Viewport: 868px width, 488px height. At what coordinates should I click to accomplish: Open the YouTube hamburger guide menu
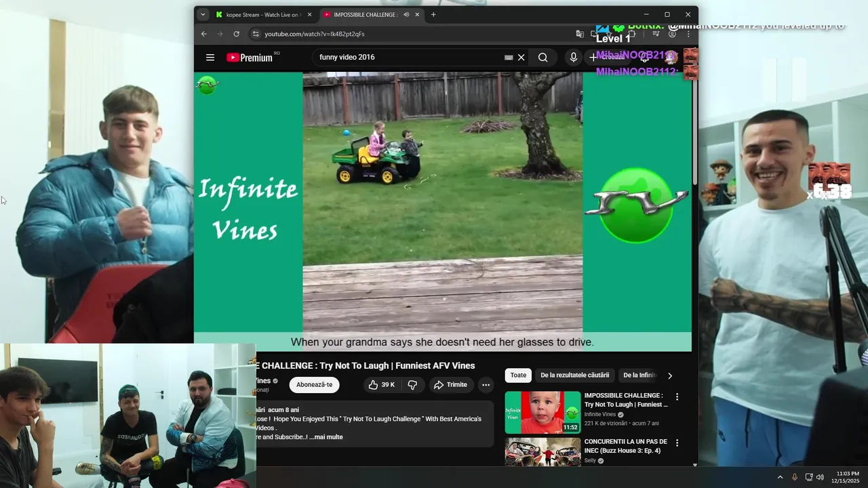(x=210, y=58)
